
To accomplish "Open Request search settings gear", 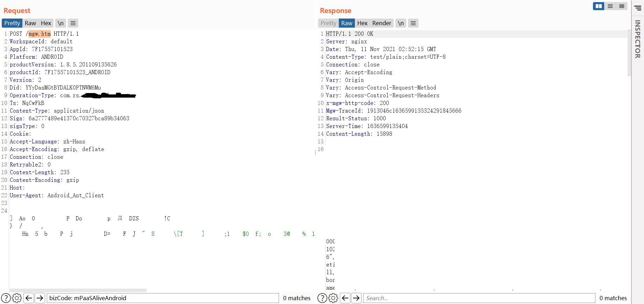I will pyautogui.click(x=17, y=298).
